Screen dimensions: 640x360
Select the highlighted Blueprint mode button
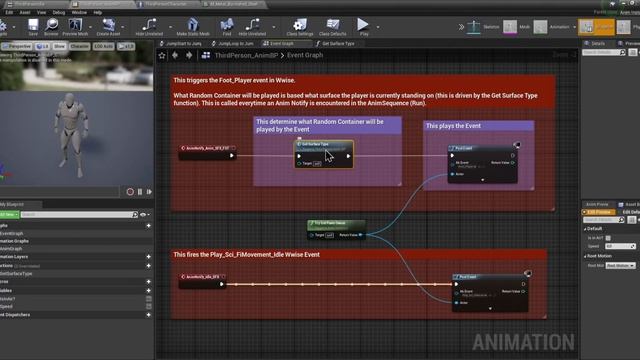(x=596, y=27)
